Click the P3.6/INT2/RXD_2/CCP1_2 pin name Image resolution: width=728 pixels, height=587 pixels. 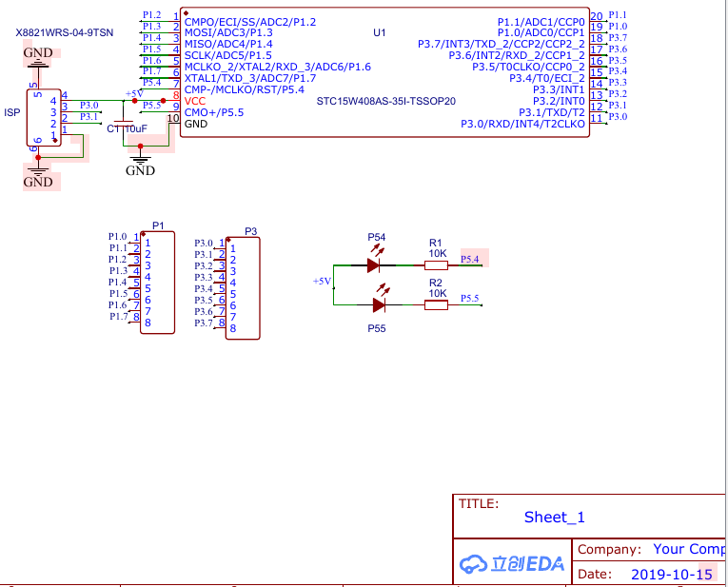(517, 55)
